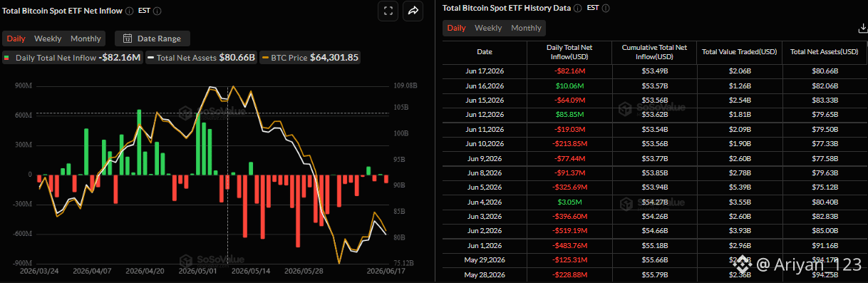Click the $85.85M inflow cell

click(569, 114)
